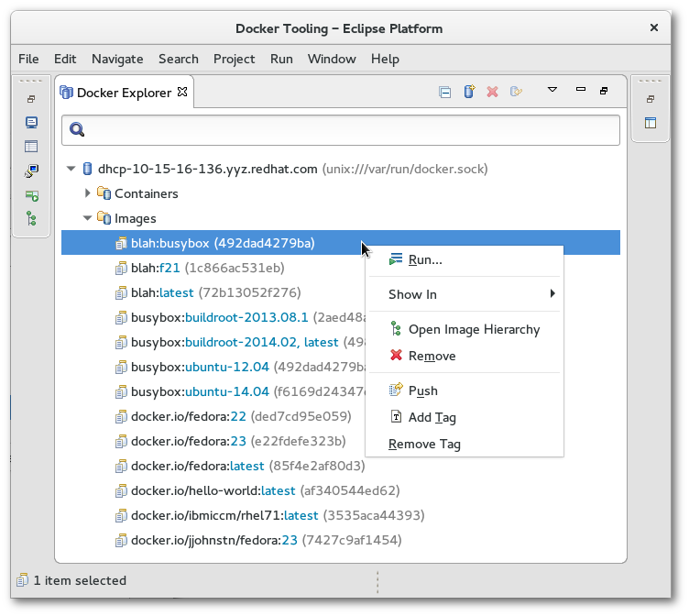Click the Containers folder label
The height and width of the screenshot is (616, 689).
(x=147, y=193)
